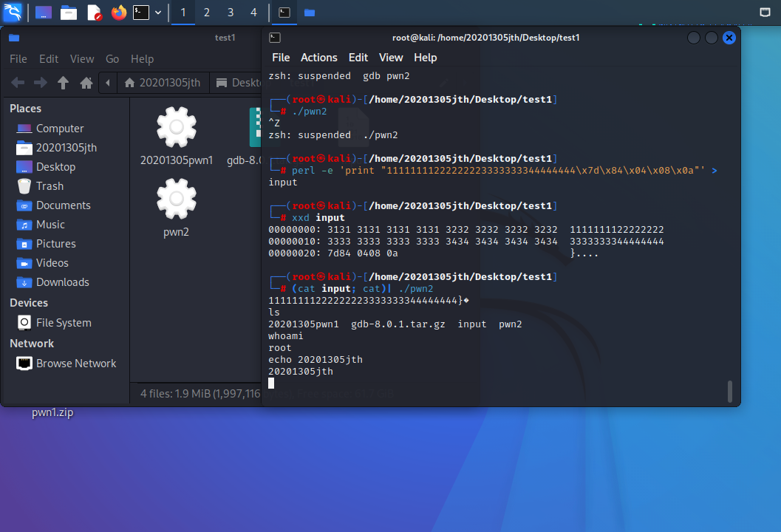Click the terminal window title bar icon
The image size is (781, 532).
click(274, 38)
